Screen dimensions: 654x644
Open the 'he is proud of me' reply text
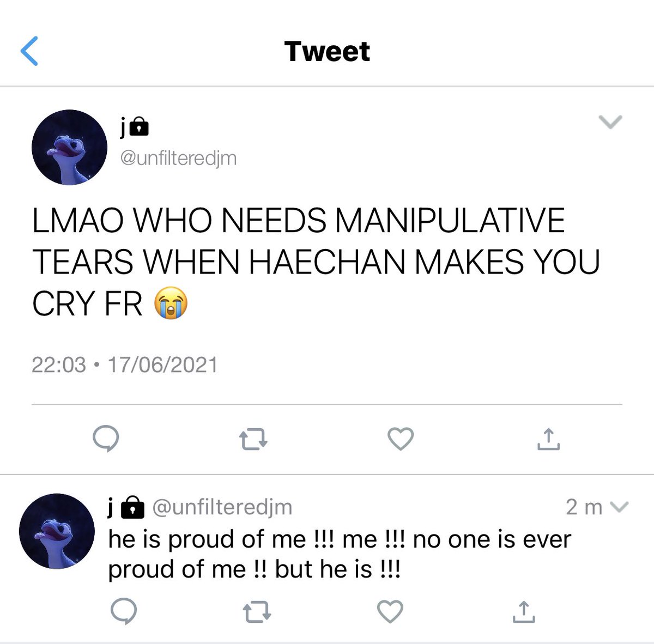coord(340,554)
